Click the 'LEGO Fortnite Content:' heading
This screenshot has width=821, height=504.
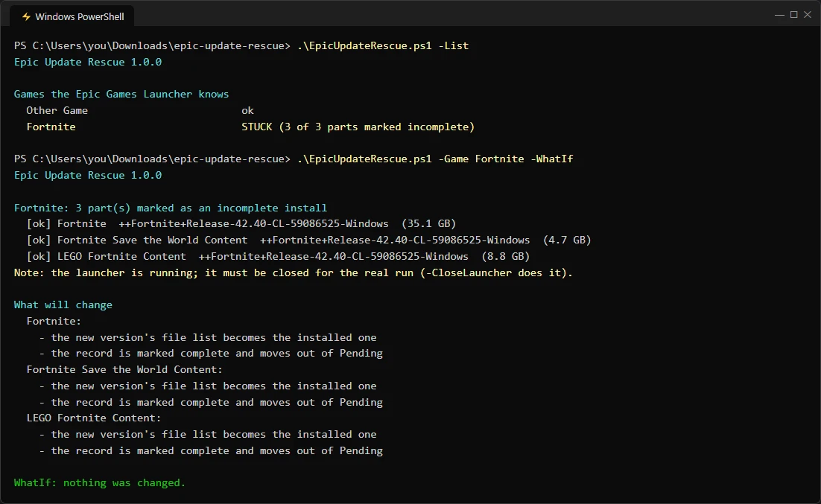pos(94,418)
